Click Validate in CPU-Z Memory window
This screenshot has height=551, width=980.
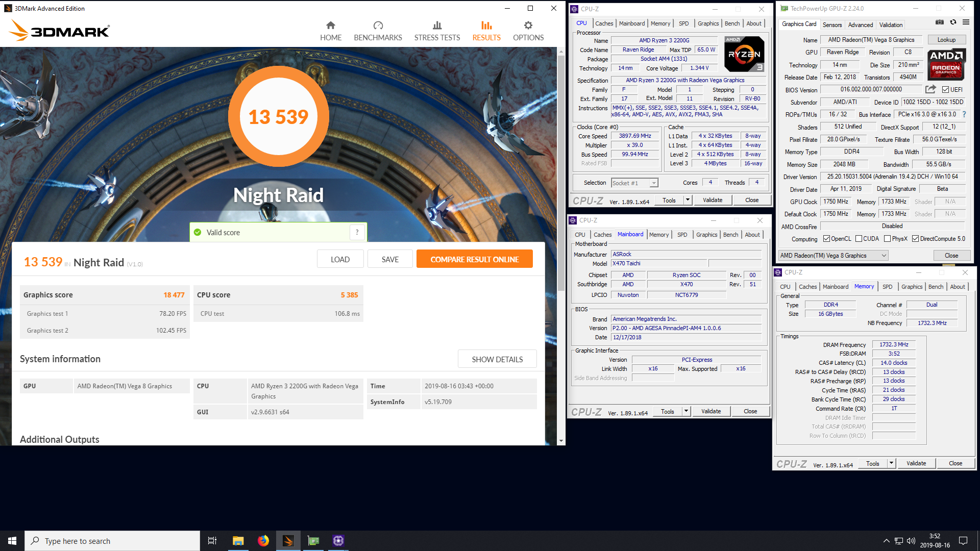pyautogui.click(x=916, y=463)
